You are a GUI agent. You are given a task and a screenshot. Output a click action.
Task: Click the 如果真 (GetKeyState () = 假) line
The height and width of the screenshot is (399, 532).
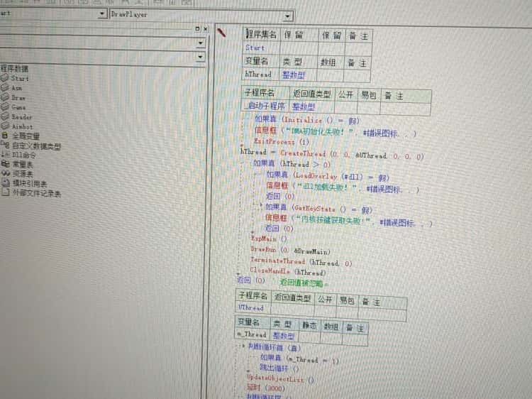319,209
